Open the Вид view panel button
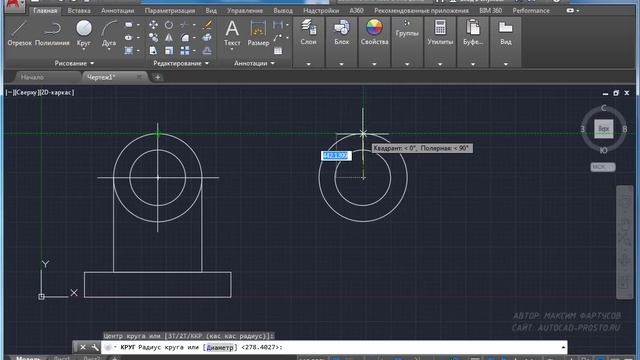Viewport: 640px width, 360px height. [506, 32]
